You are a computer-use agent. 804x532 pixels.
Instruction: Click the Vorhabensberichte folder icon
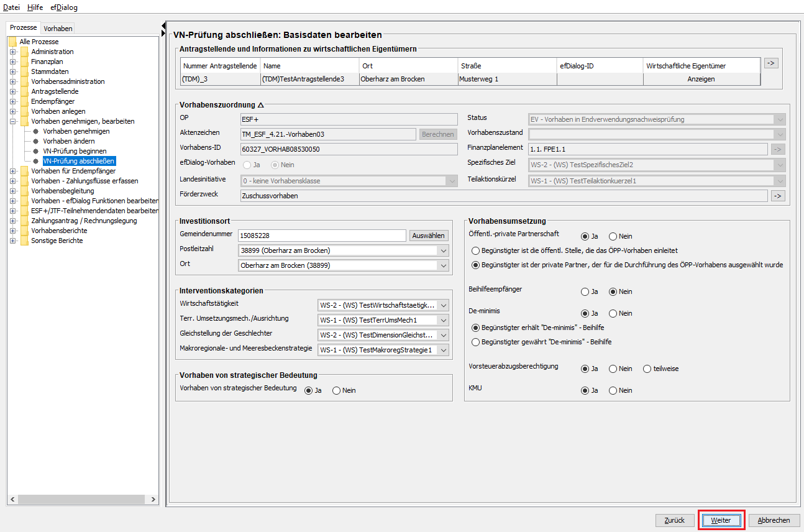pos(25,231)
